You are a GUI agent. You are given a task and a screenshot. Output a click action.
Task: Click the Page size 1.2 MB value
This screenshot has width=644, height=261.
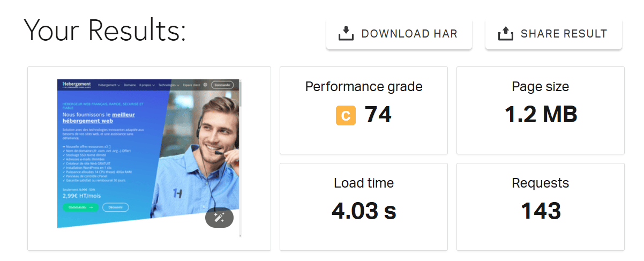(541, 115)
